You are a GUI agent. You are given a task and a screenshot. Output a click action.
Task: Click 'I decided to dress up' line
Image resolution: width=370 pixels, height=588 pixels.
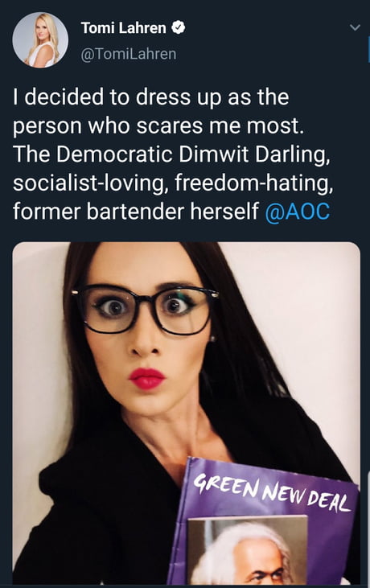coord(151,97)
